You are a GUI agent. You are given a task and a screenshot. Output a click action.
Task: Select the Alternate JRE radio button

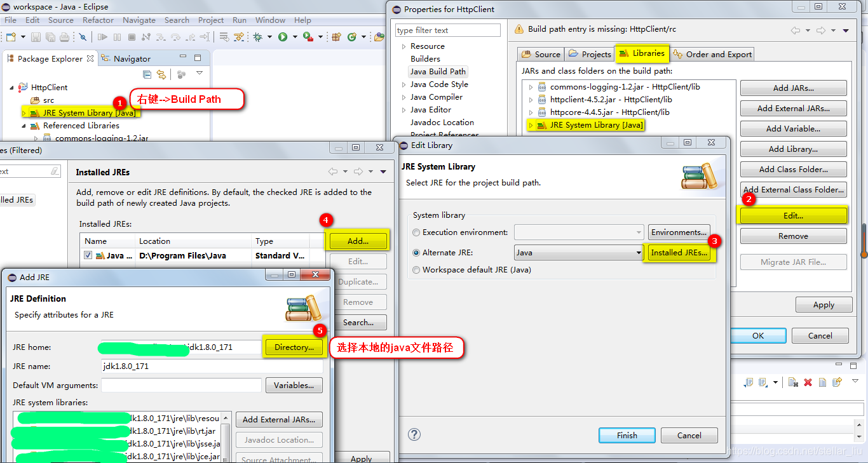(x=417, y=252)
